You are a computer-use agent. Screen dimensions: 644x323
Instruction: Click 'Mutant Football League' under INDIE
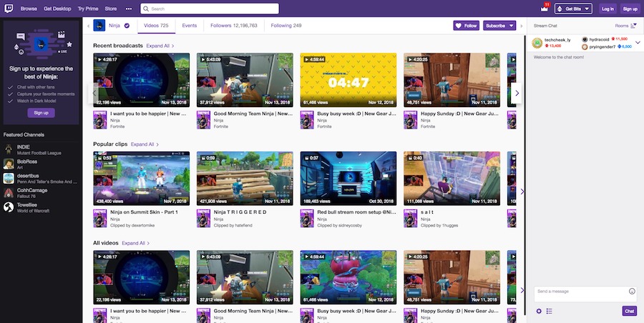point(39,153)
